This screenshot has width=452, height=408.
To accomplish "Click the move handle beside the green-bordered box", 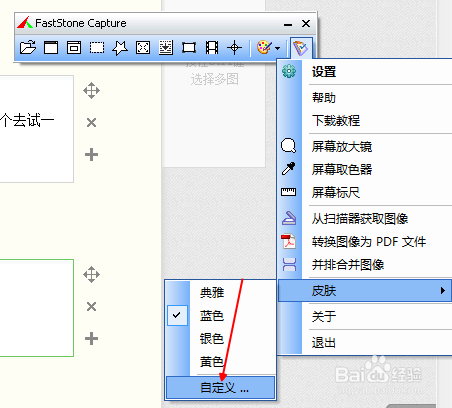I will [91, 275].
